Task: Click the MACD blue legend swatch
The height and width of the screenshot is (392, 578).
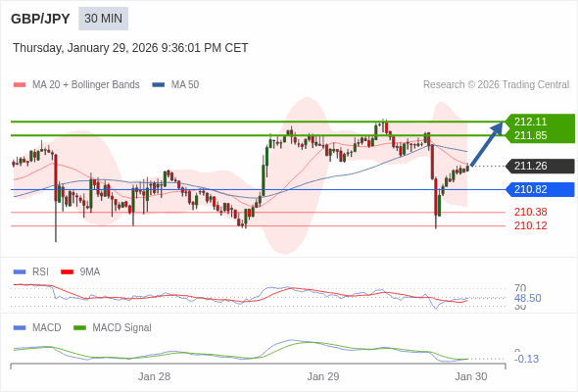Action: [20, 328]
